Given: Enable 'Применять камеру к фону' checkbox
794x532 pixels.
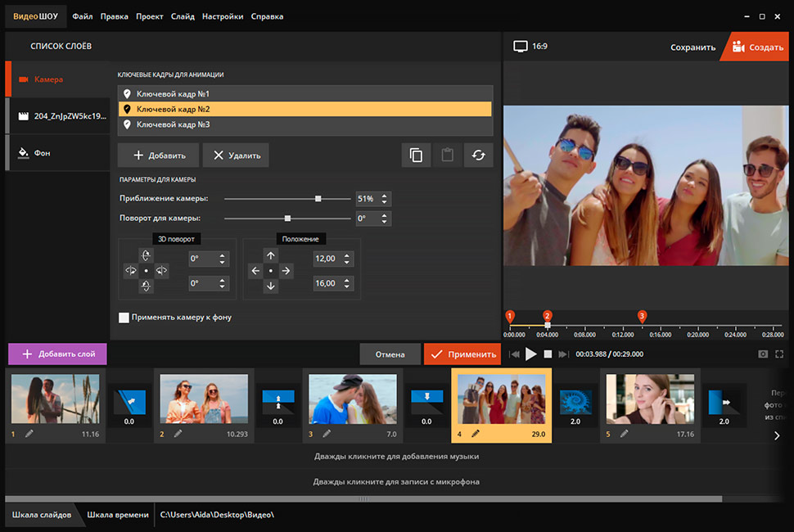Looking at the screenshot, I should (x=124, y=317).
